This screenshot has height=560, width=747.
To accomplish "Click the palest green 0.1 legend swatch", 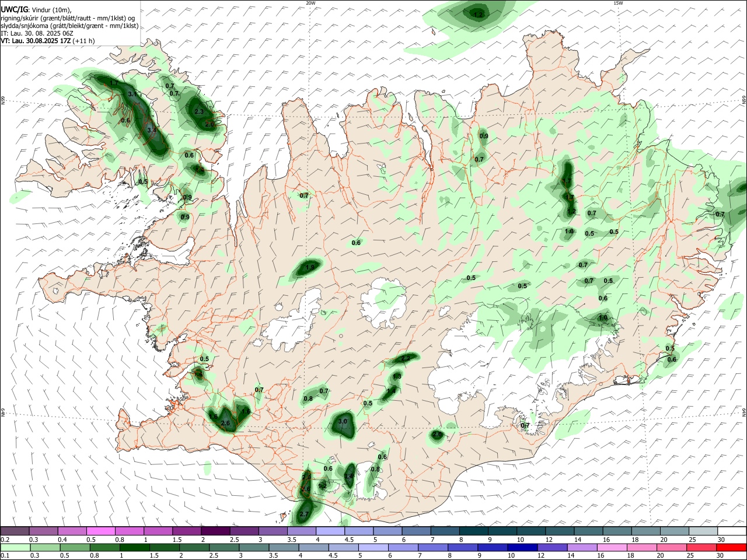I will [15, 548].
